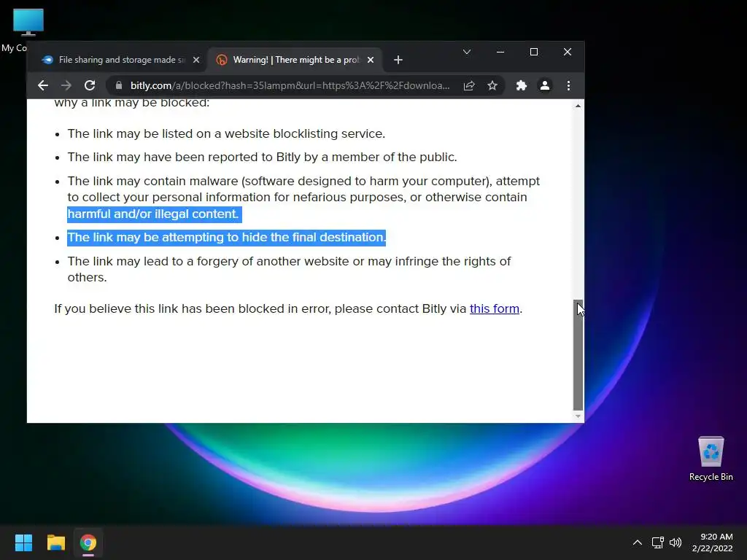Maximize the Chrome window
This screenshot has height=560, width=747.
click(x=534, y=52)
